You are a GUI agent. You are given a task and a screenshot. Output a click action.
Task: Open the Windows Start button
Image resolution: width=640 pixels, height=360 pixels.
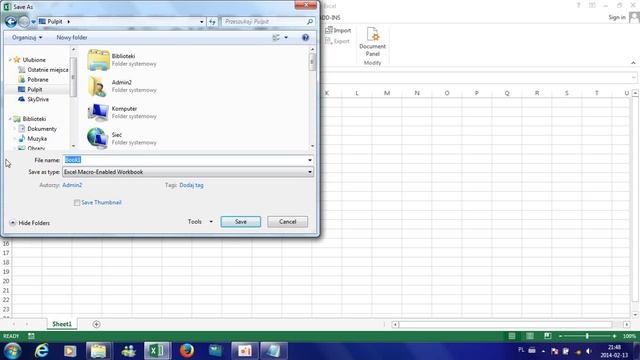click(12, 351)
